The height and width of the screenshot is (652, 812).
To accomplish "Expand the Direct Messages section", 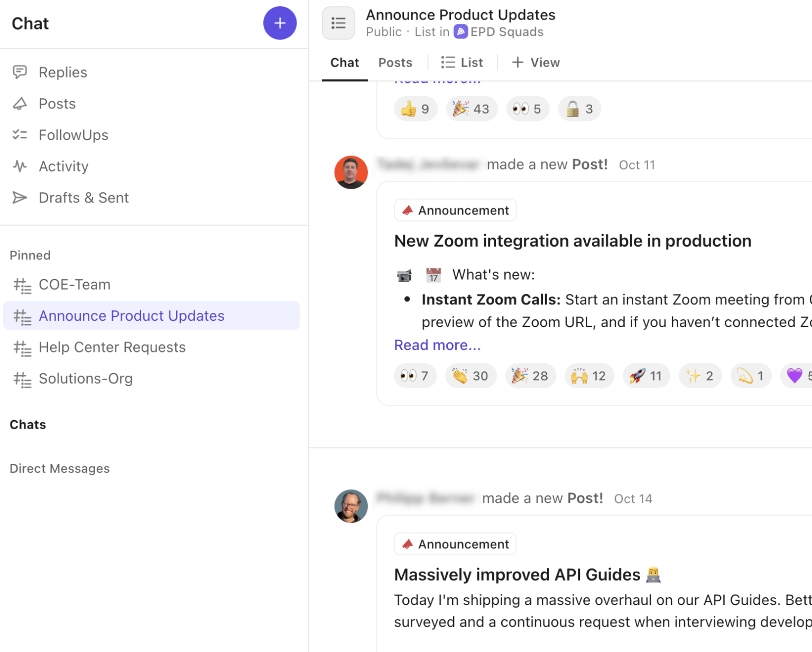I will (60, 469).
